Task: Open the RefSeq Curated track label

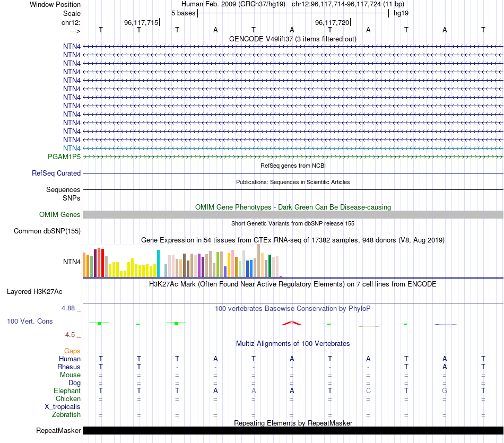Action: 56,173
